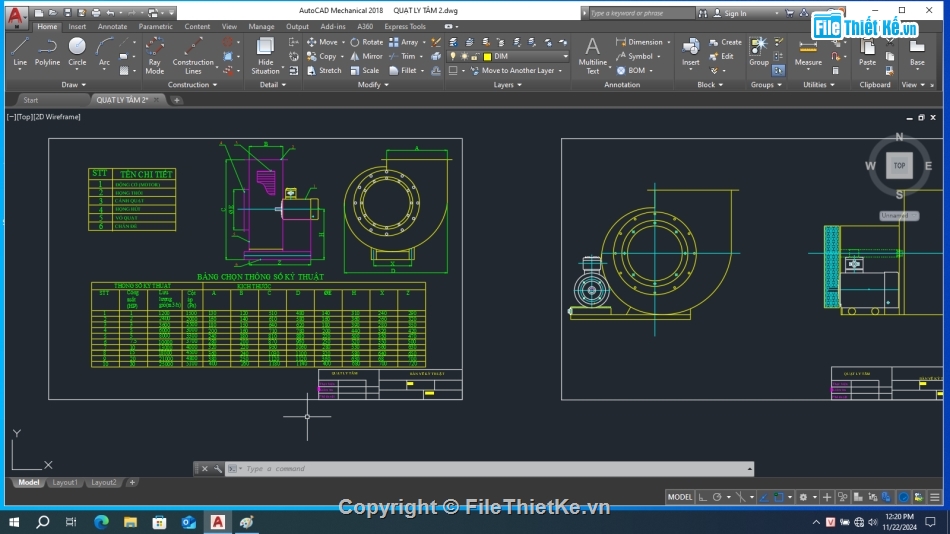
Task: Select the Line drawing tool
Action: pos(20,52)
